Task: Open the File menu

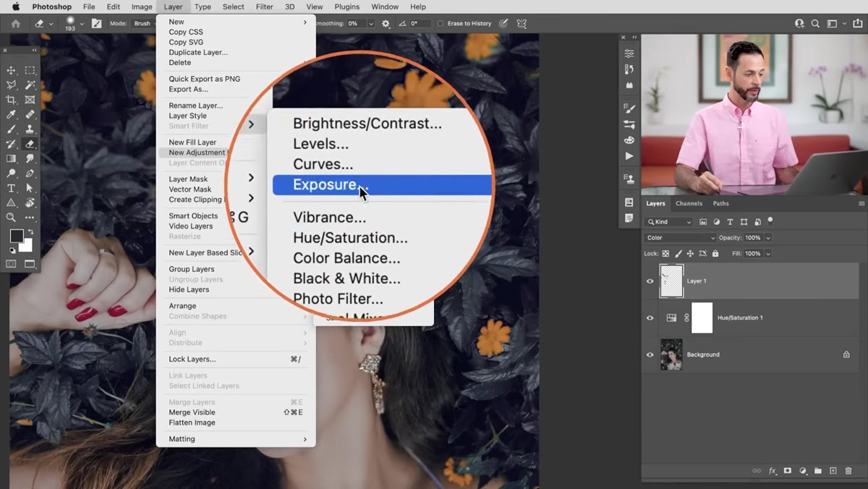Action: [89, 7]
